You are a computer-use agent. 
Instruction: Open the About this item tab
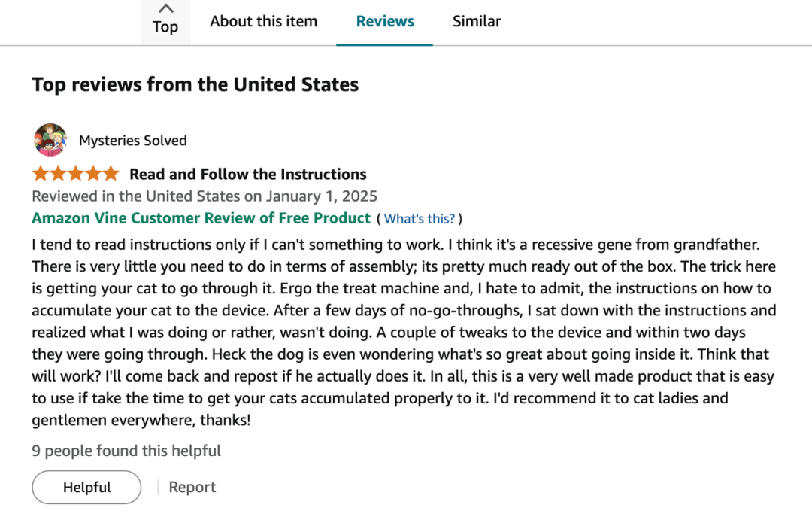click(263, 21)
